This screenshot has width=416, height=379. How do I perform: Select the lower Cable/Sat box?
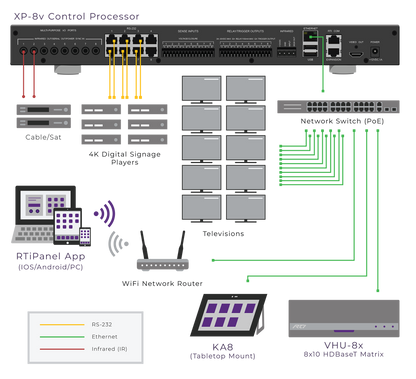[x=44, y=123]
